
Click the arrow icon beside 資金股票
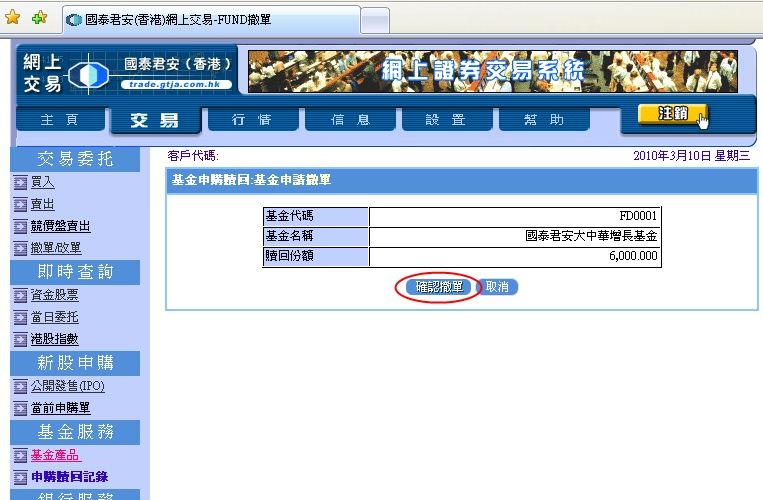20,296
